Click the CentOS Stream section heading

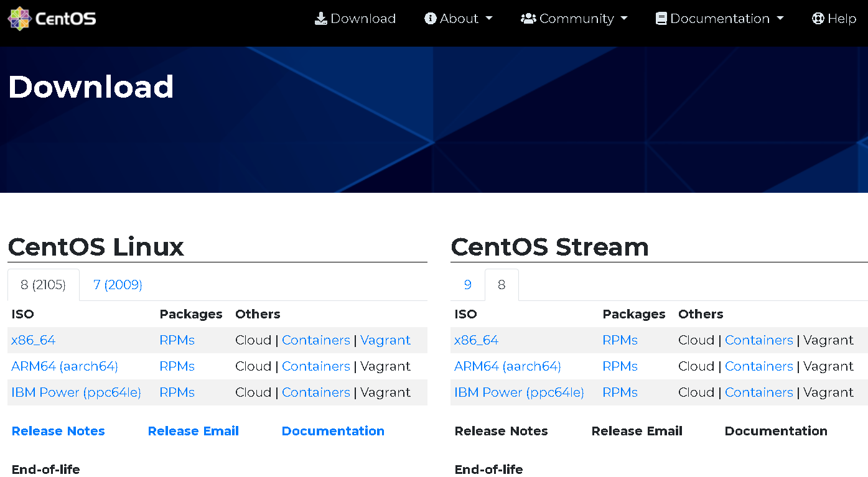(x=550, y=247)
